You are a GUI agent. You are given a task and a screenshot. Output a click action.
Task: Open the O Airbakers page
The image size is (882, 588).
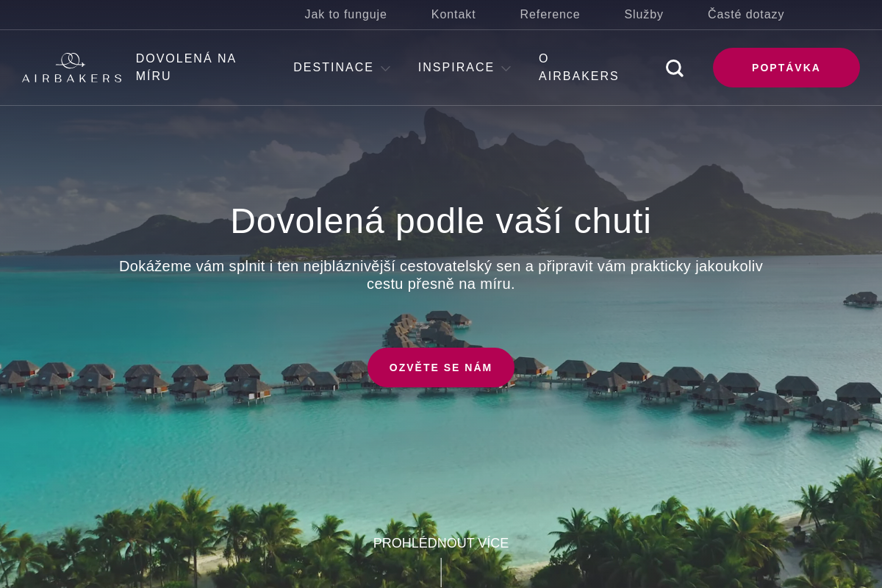pos(578,68)
